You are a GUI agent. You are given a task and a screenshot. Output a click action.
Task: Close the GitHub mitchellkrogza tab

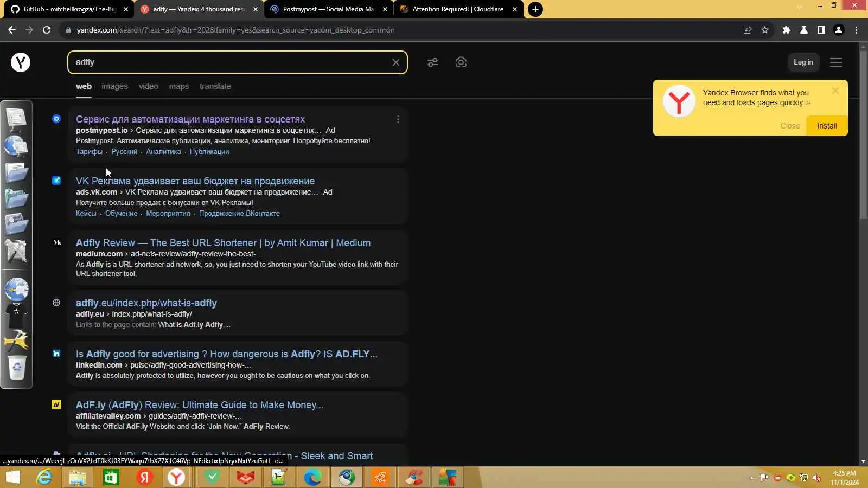tap(126, 9)
